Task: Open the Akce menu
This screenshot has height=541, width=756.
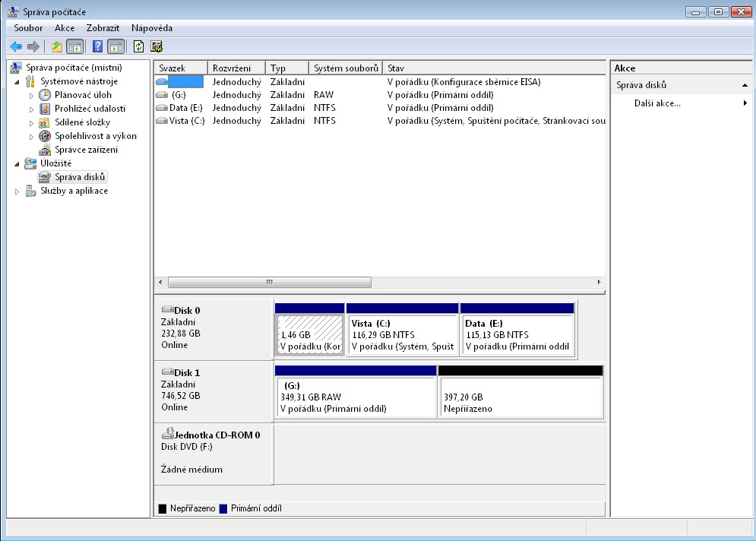Action: point(65,28)
